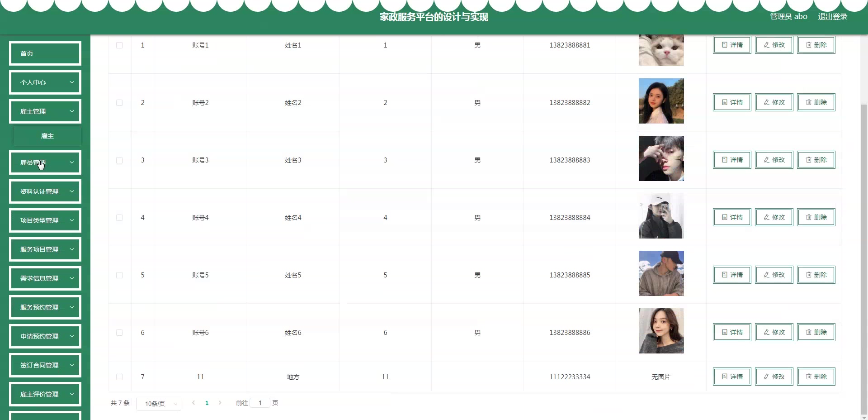Screen dimensions: 868x420
Task: Expand 申请预约管理
Action: coord(45,336)
